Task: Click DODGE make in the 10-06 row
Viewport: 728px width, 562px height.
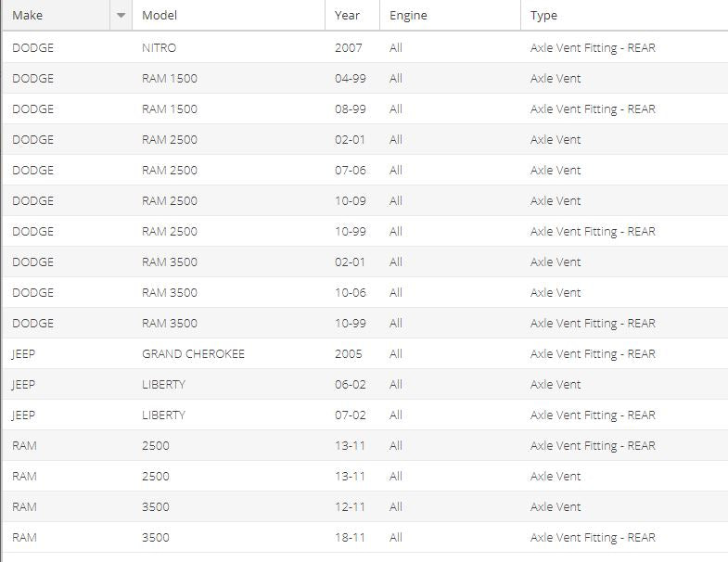Action: (x=32, y=293)
